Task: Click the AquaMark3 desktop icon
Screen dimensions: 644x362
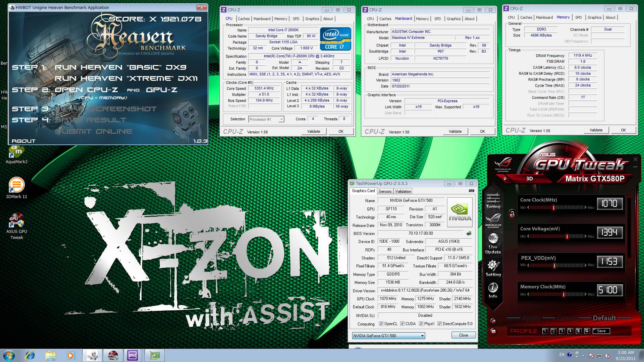Action: [16, 155]
